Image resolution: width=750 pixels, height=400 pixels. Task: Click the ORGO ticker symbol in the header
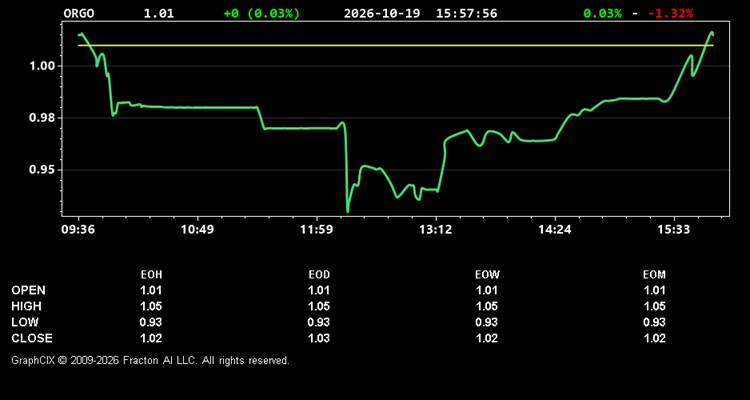point(79,13)
